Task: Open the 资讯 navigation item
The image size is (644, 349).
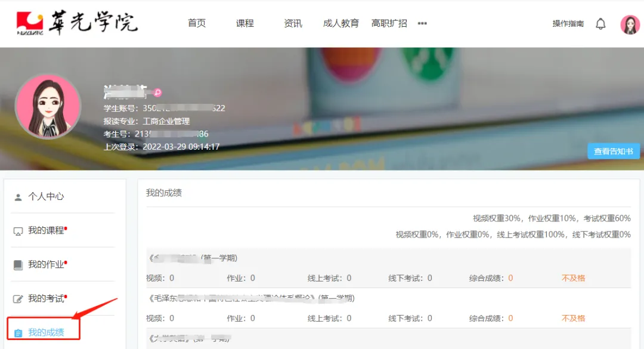Action: (293, 23)
